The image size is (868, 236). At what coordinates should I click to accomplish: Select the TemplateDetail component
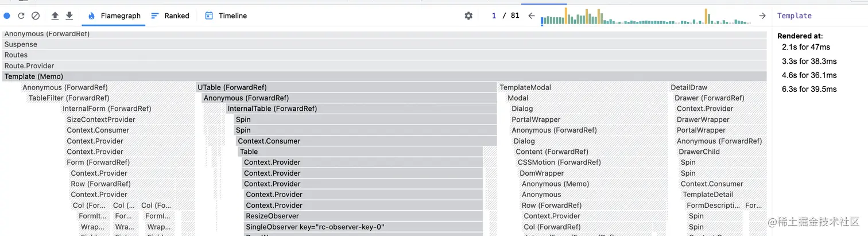(723, 195)
